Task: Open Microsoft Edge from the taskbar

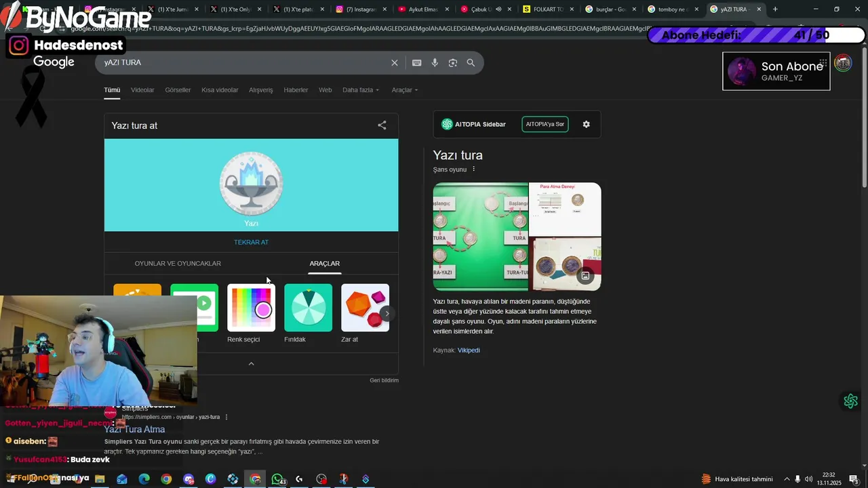Action: pos(144,479)
